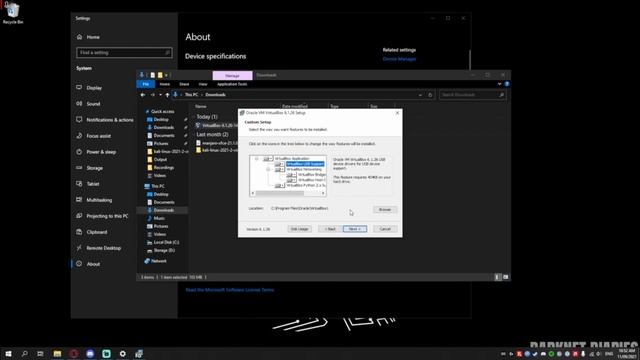Screen dimensions: 640x360
Task: Select the Manage contextual tab
Action: point(232,76)
